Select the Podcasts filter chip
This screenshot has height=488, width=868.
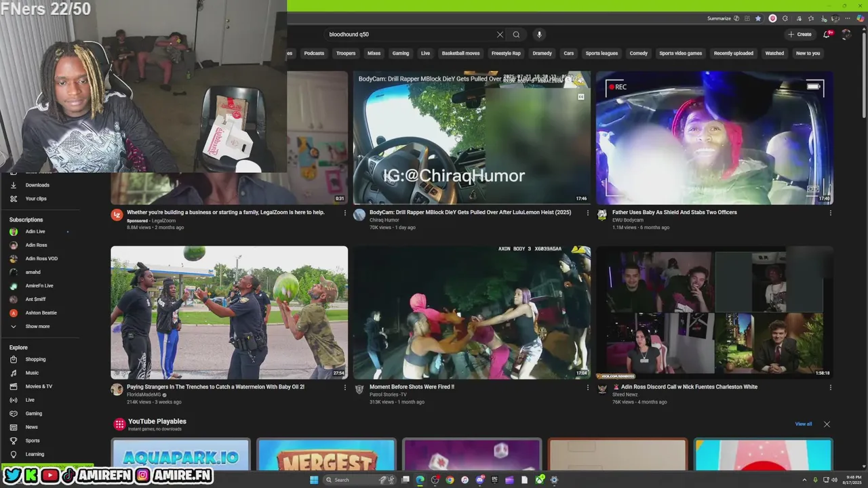(x=314, y=53)
